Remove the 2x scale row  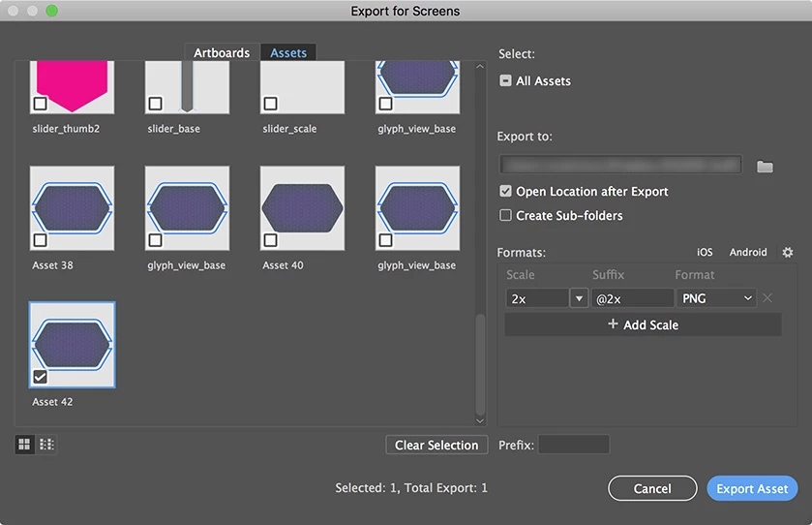767,298
